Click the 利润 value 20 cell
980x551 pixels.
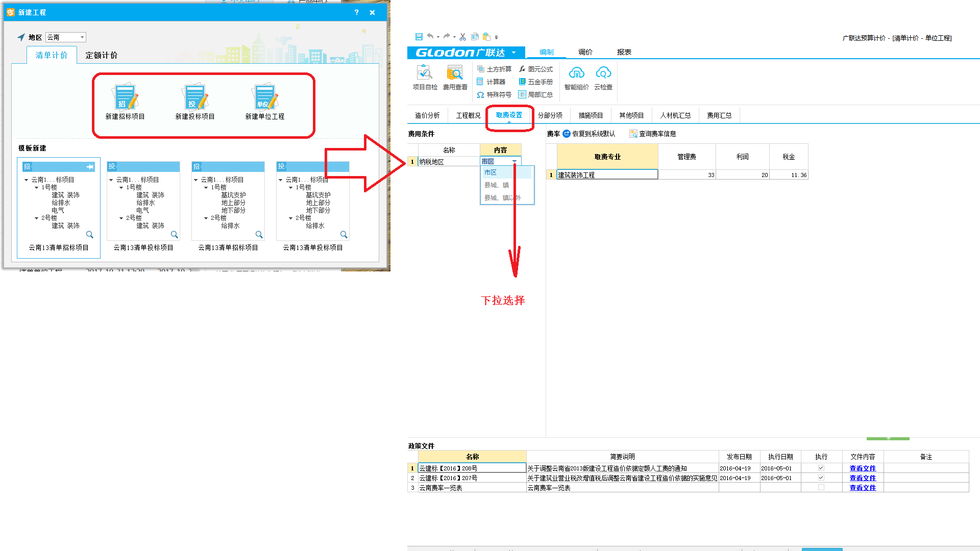tap(743, 174)
